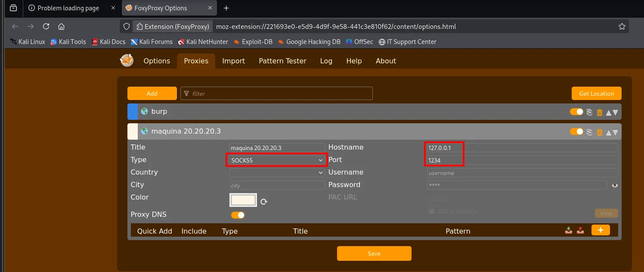This screenshot has width=644, height=272.
Task: Toggle the maquina 20.20.20.3 proxy switch
Action: pyautogui.click(x=576, y=131)
